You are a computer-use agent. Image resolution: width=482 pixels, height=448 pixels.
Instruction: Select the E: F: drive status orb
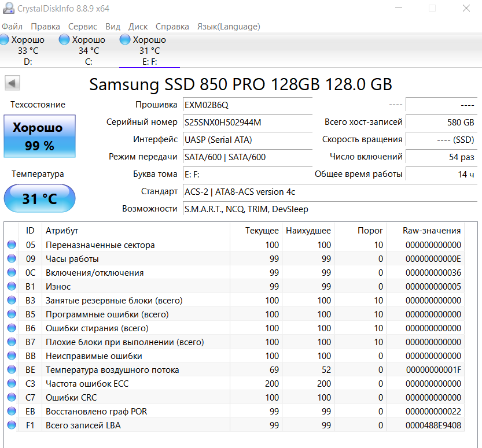point(125,40)
